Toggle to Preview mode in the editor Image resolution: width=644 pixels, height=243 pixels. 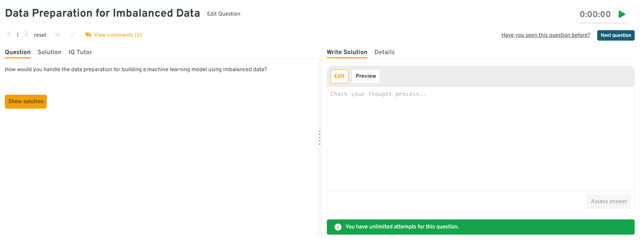[x=366, y=76]
